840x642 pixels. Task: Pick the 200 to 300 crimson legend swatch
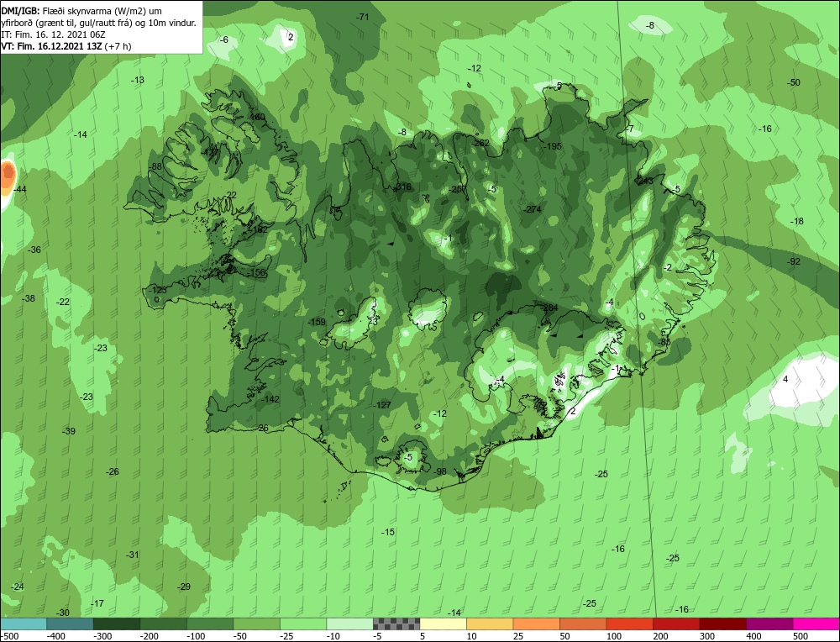point(676,624)
